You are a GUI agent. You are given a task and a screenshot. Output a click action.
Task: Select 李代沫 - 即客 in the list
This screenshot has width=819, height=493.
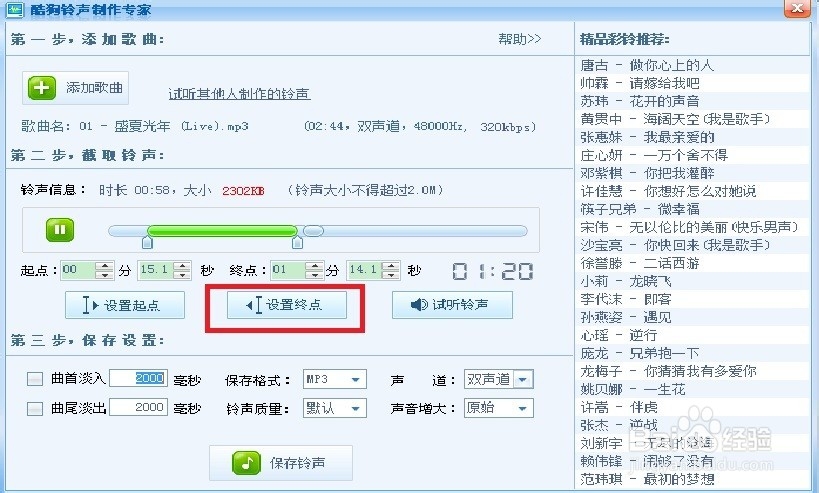(694, 299)
